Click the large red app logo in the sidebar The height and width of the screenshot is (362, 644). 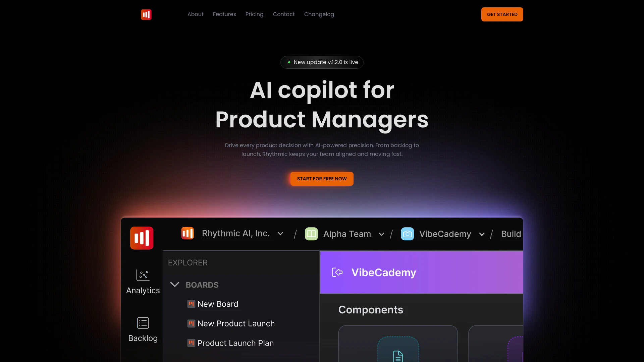pyautogui.click(x=142, y=238)
